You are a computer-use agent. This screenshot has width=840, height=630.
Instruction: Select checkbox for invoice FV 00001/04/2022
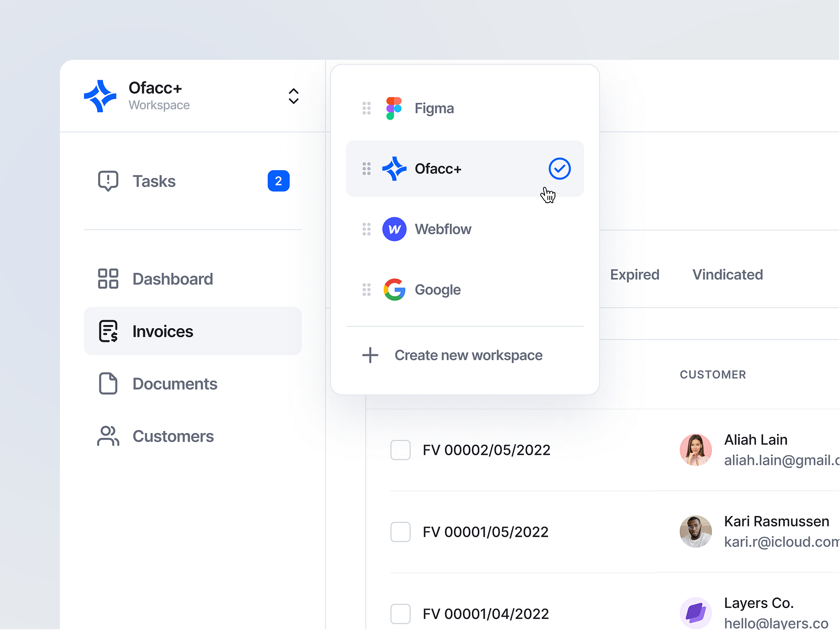400,614
